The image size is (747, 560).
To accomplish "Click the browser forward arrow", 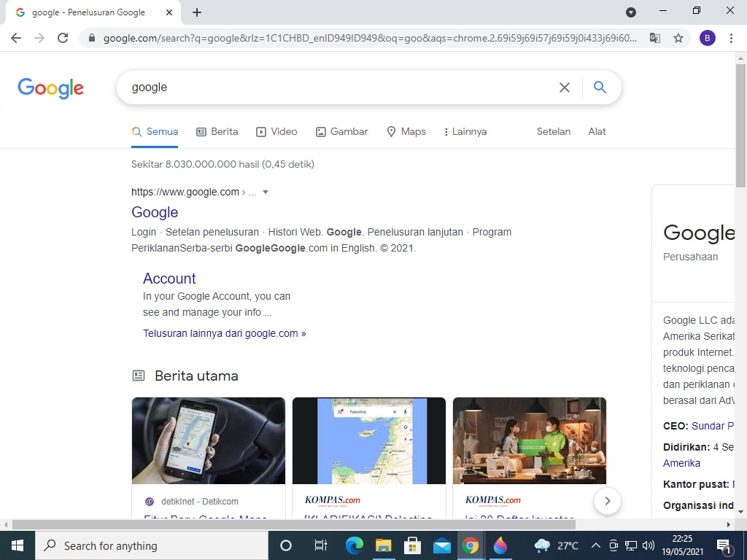I will [39, 38].
